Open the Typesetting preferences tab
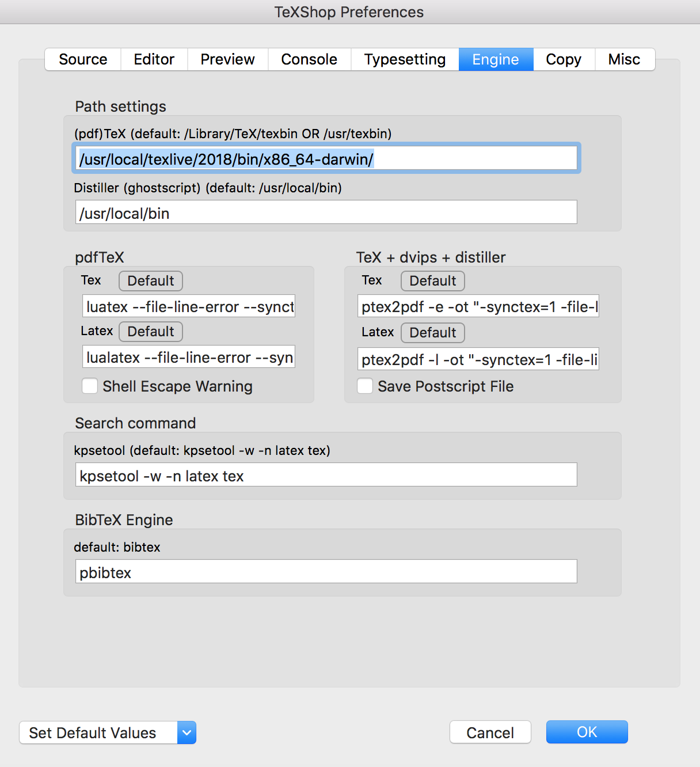 [405, 59]
